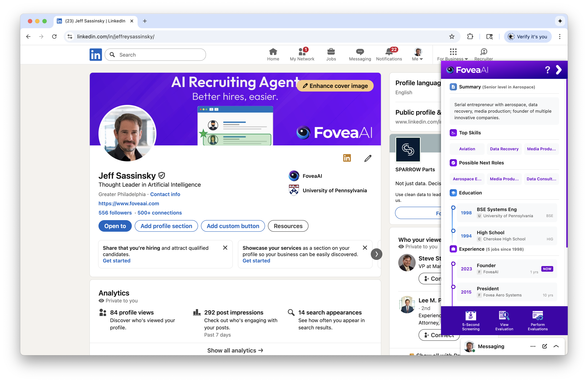The width and height of the screenshot is (588, 382).
Task: Click the site info icon in address bar
Action: coord(70,37)
